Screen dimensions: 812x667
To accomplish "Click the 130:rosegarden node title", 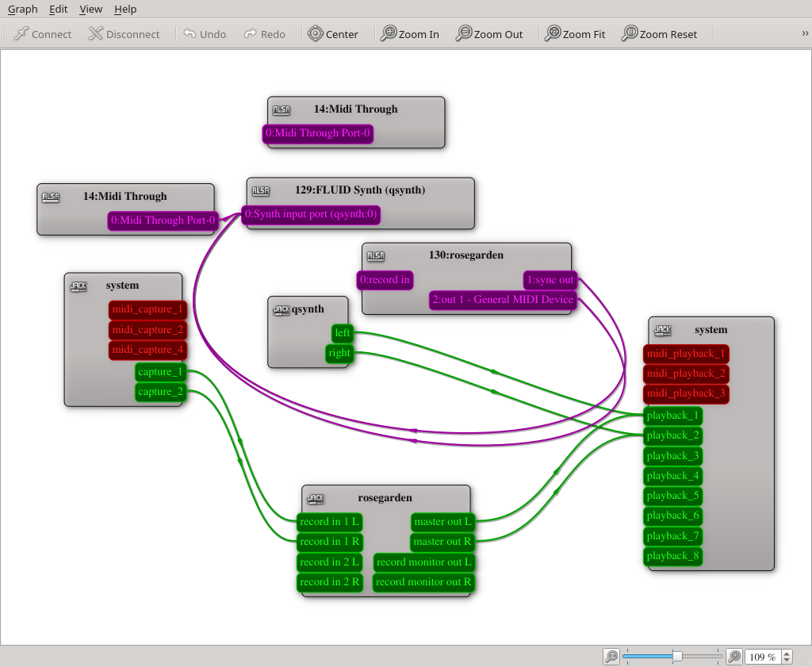I will click(x=466, y=255).
